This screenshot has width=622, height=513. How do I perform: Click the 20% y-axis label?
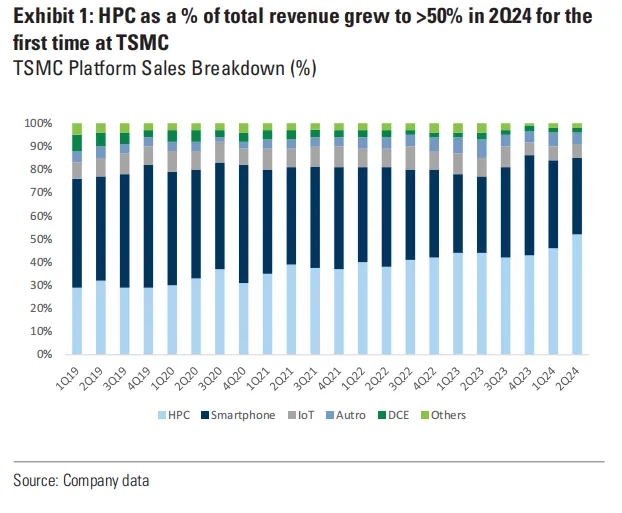[x=41, y=308]
